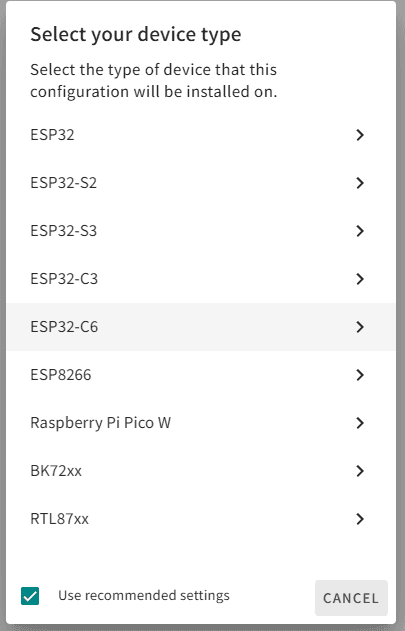Click the chevron beside RTL87xx
405x631 pixels.
(360, 519)
